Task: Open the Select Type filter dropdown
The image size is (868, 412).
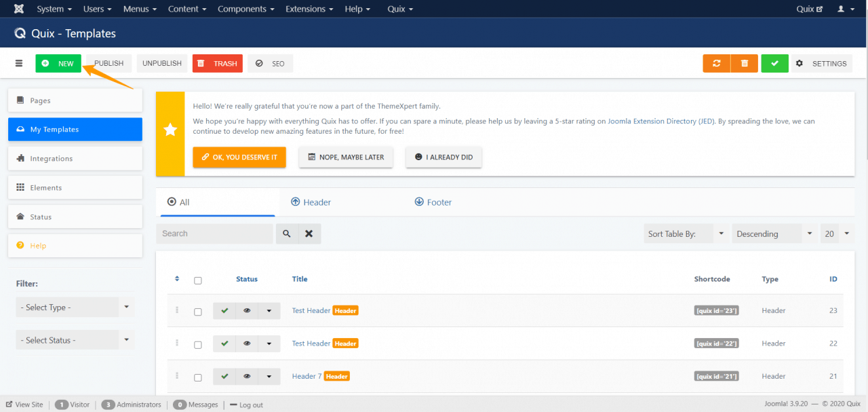Action: 75,307
